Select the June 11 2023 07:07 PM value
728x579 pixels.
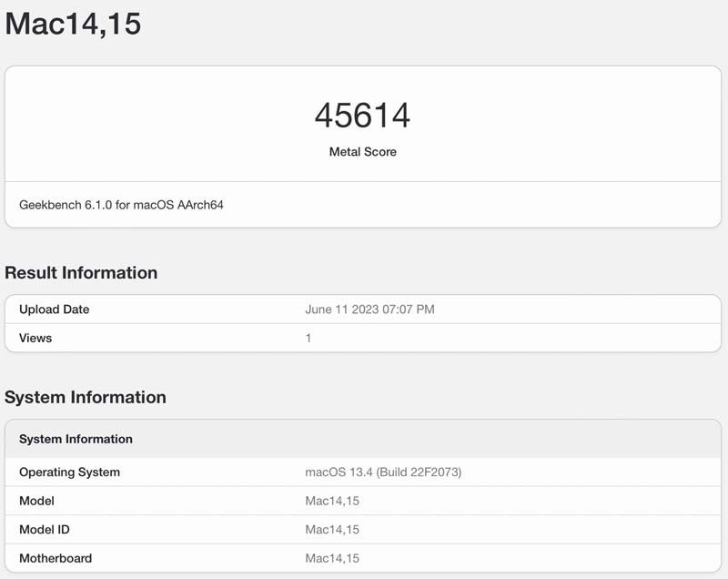coord(370,310)
